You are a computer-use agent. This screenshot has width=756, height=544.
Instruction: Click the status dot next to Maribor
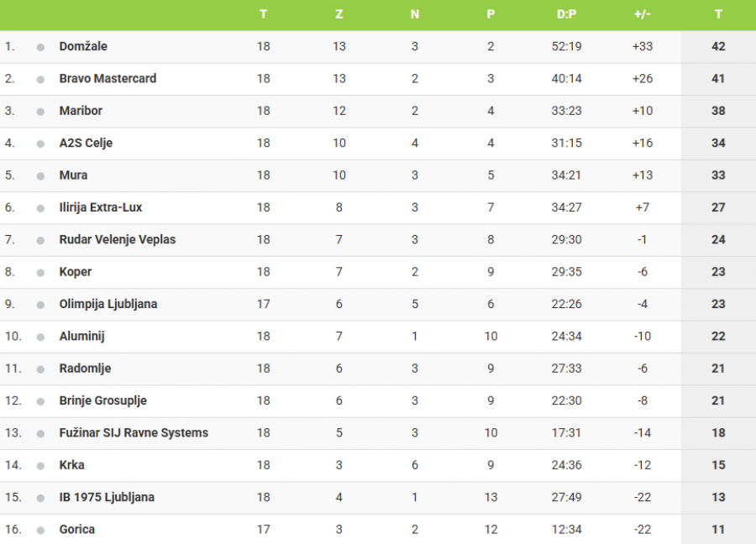(40, 112)
